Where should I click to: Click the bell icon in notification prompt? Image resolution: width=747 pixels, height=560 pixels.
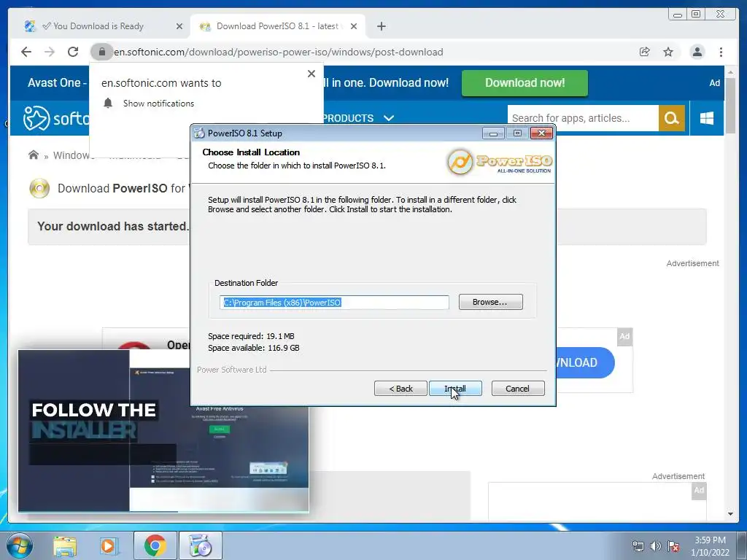[108, 103]
